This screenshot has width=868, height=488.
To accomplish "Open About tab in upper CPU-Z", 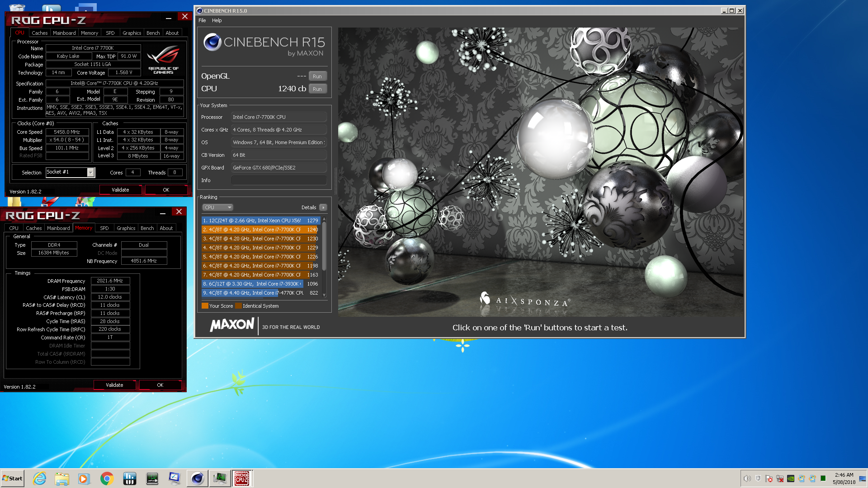I will [x=172, y=33].
